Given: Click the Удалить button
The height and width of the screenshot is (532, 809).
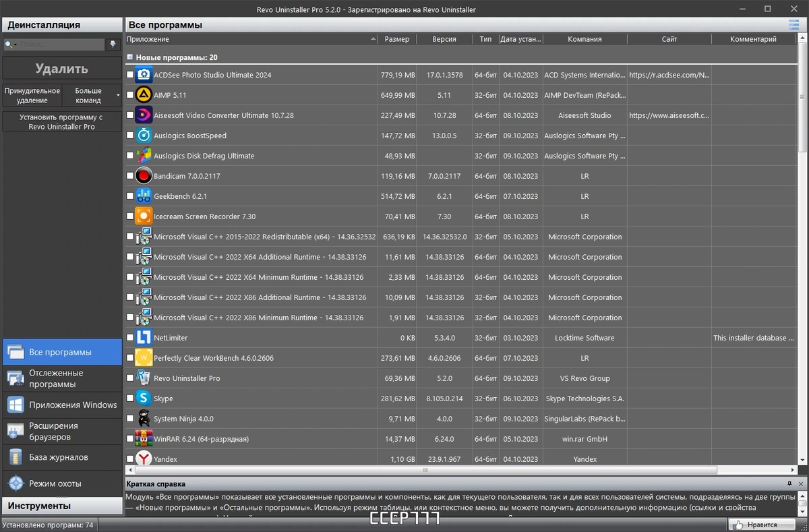Looking at the screenshot, I should pos(62,69).
